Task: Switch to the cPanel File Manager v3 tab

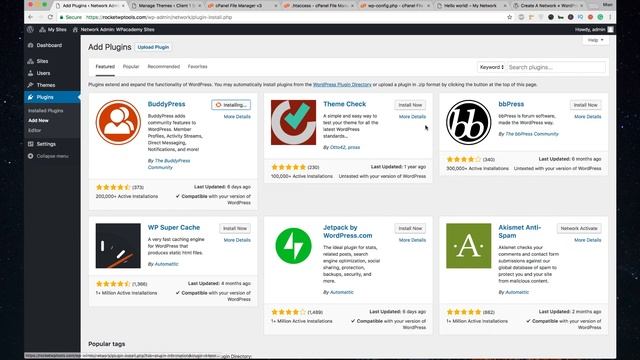Action: [241, 6]
